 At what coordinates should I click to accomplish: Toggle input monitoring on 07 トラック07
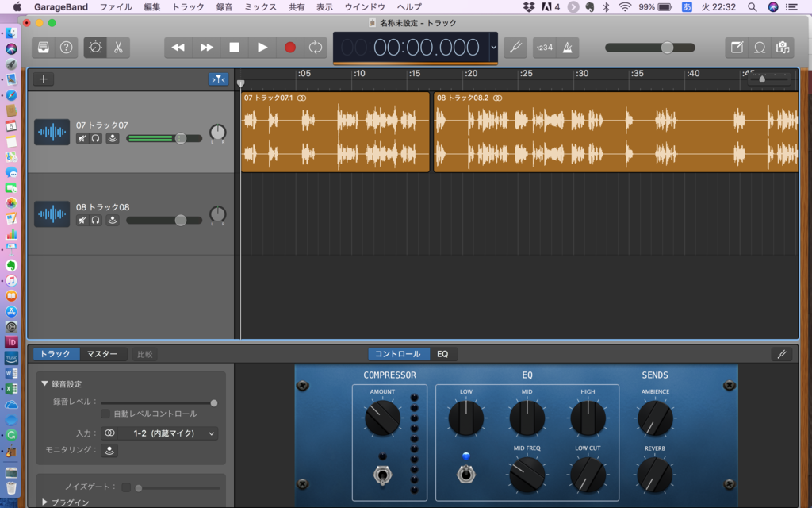[x=113, y=138]
